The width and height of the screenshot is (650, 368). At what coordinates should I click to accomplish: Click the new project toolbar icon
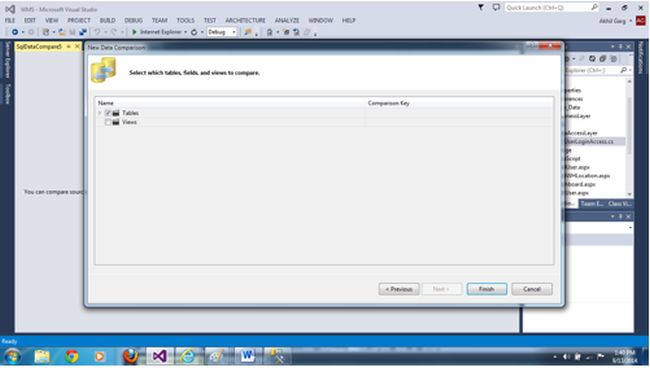coord(46,32)
